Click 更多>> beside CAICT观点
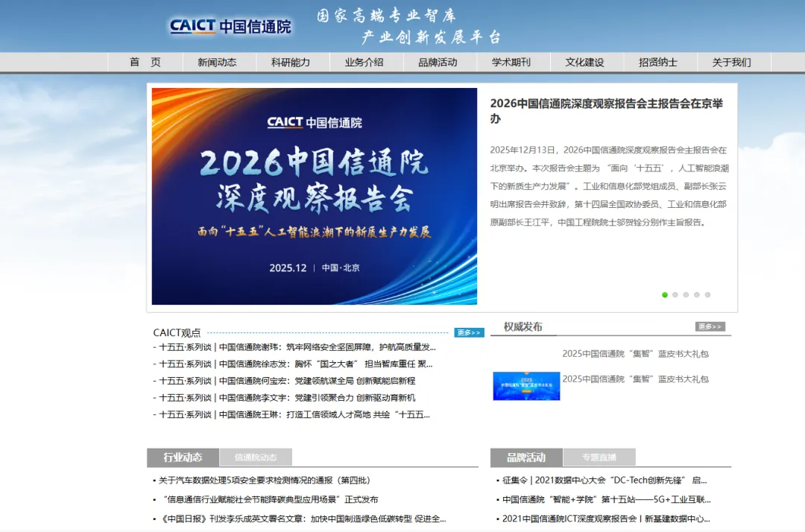The width and height of the screenshot is (805, 532). pos(469,332)
